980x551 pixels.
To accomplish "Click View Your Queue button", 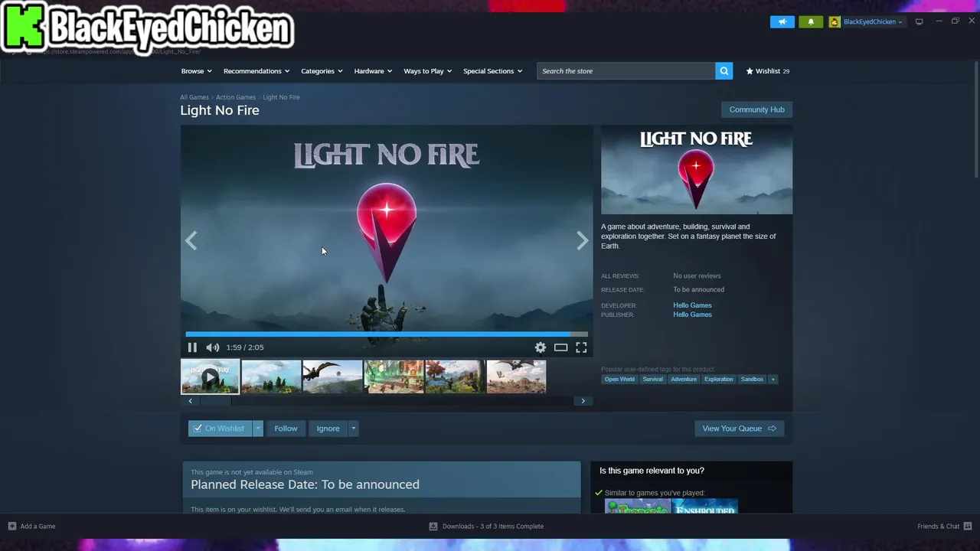I will [739, 429].
